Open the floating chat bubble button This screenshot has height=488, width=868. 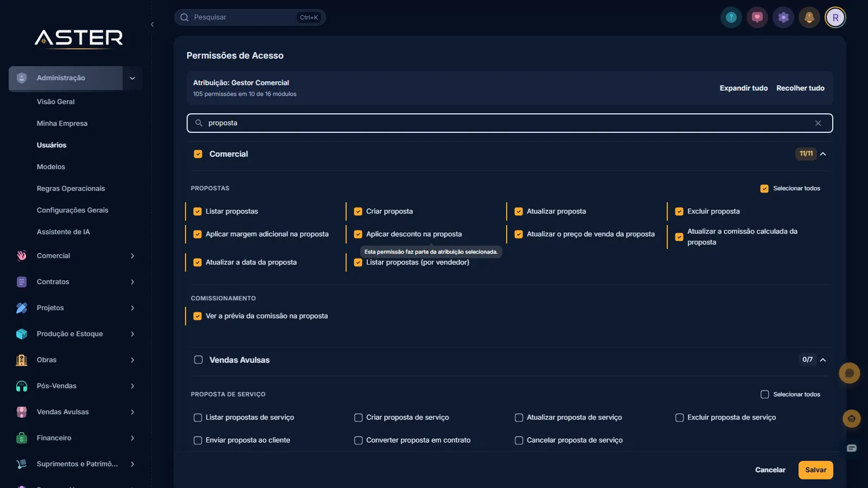tap(850, 373)
